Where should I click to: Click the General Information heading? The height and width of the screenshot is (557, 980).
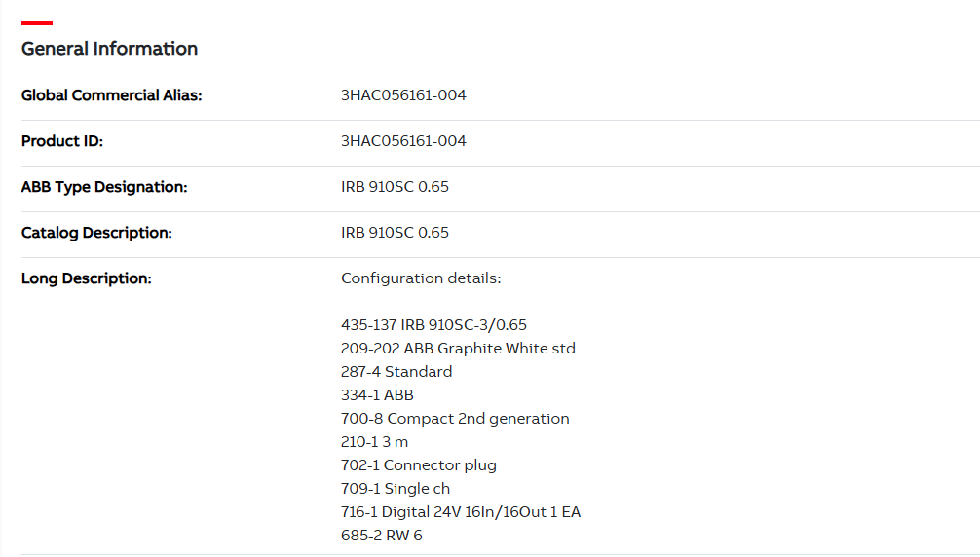[x=109, y=49]
